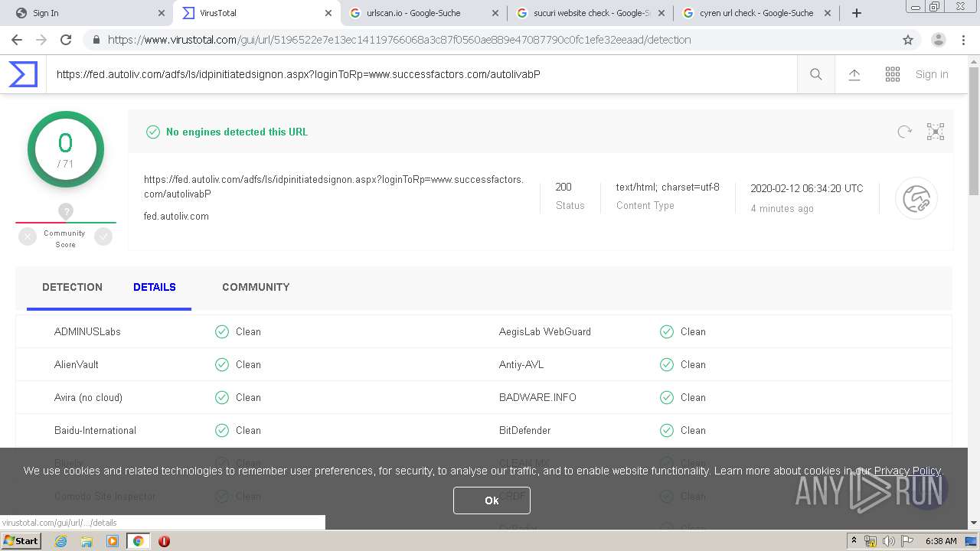Click the text/html Content Type value
Screen dimensions: 980x551
[668, 187]
